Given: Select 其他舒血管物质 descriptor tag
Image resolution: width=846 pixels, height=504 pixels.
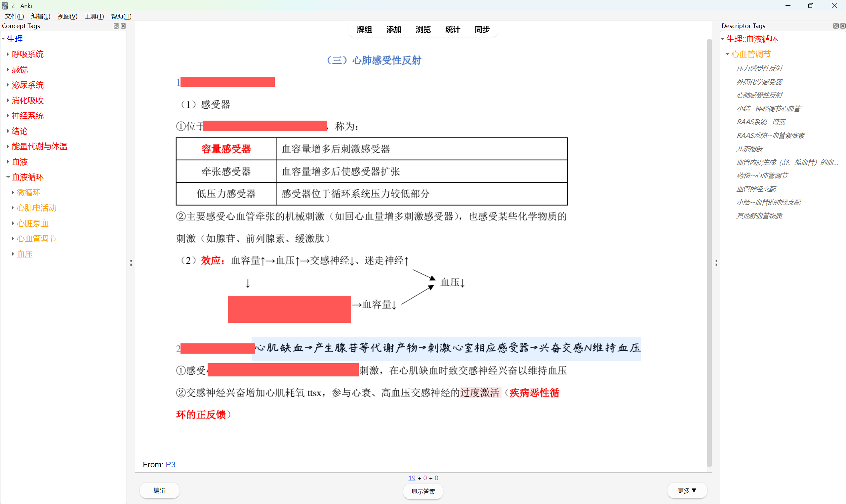Looking at the screenshot, I should (759, 216).
